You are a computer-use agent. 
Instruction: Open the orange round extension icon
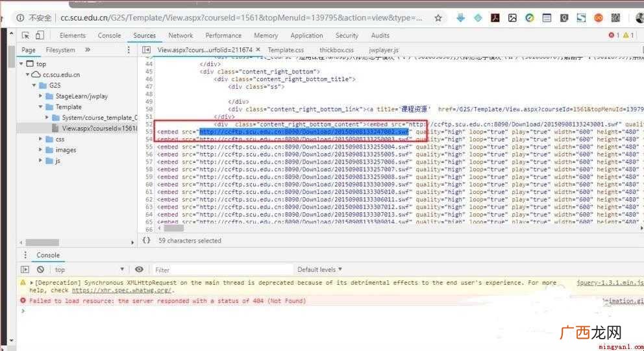point(599,18)
